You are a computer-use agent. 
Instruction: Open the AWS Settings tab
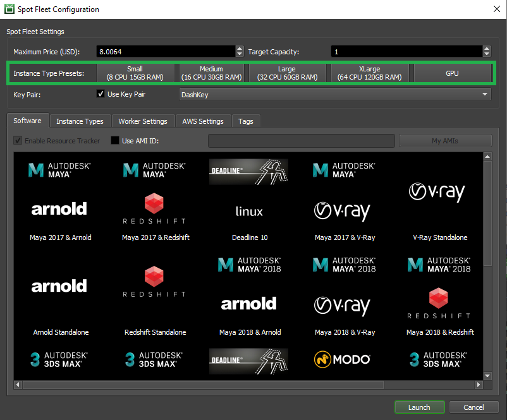tap(203, 121)
